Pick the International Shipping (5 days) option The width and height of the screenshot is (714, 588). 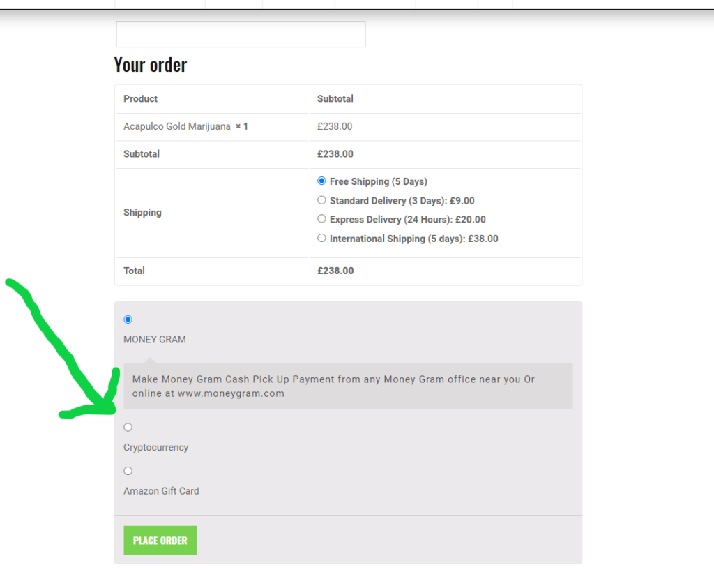click(x=321, y=238)
